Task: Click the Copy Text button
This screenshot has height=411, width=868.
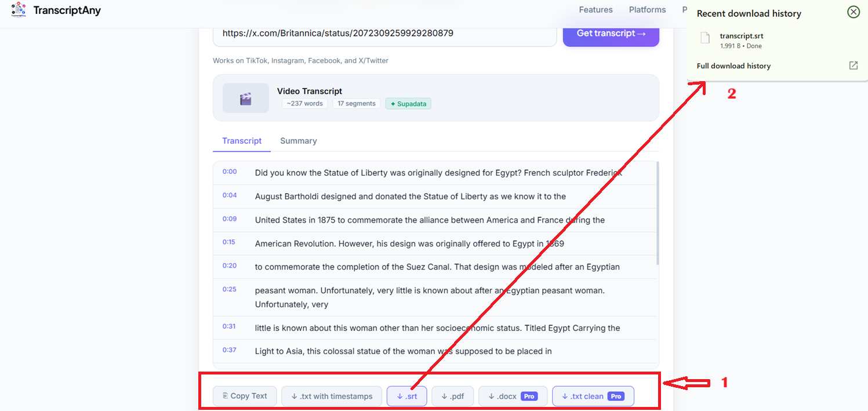Action: (245, 396)
